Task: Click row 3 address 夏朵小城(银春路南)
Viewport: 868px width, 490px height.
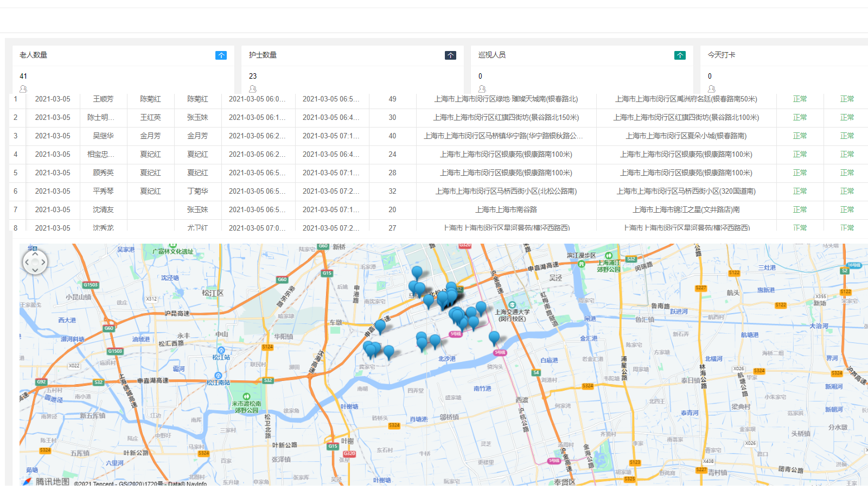Action: (686, 136)
